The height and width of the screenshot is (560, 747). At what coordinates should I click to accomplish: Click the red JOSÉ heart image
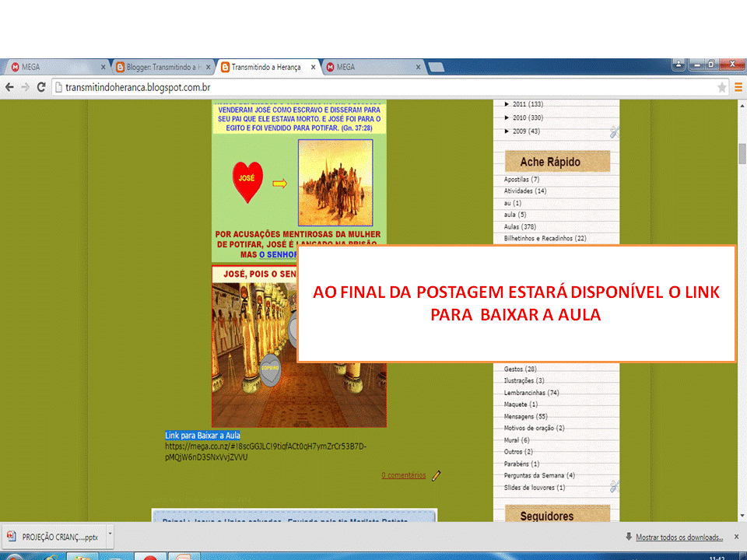[x=247, y=182]
